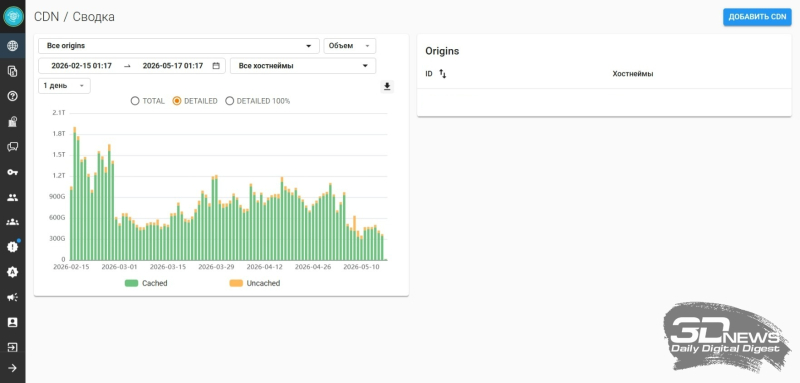Click the 'CDN / Сводка' page heading
The height and width of the screenshot is (383, 800).
tap(74, 17)
